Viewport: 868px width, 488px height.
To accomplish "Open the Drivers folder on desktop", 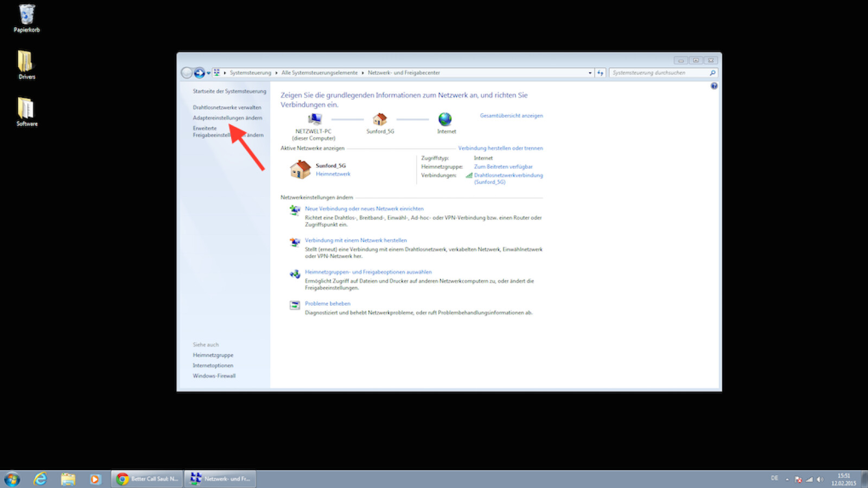I will click(x=26, y=65).
